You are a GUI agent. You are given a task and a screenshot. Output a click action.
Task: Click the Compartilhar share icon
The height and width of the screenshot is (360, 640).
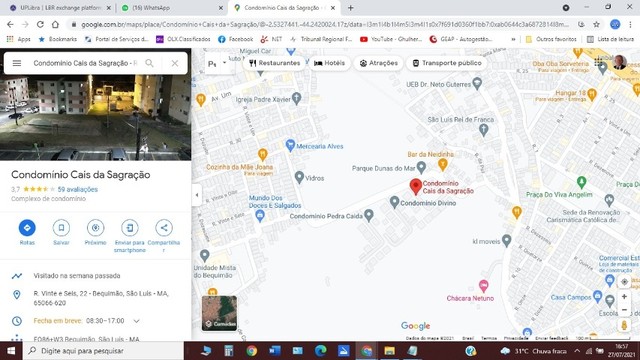coord(164,228)
